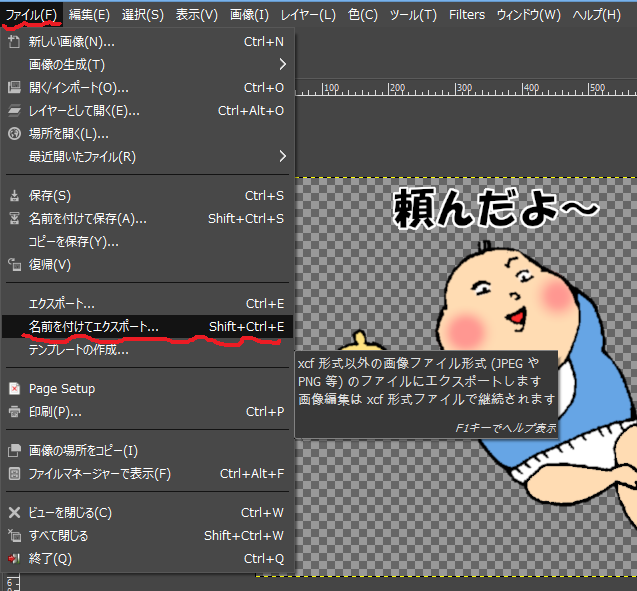
Task: Choose 新しい画像(N)... entry
Action: coord(147,41)
